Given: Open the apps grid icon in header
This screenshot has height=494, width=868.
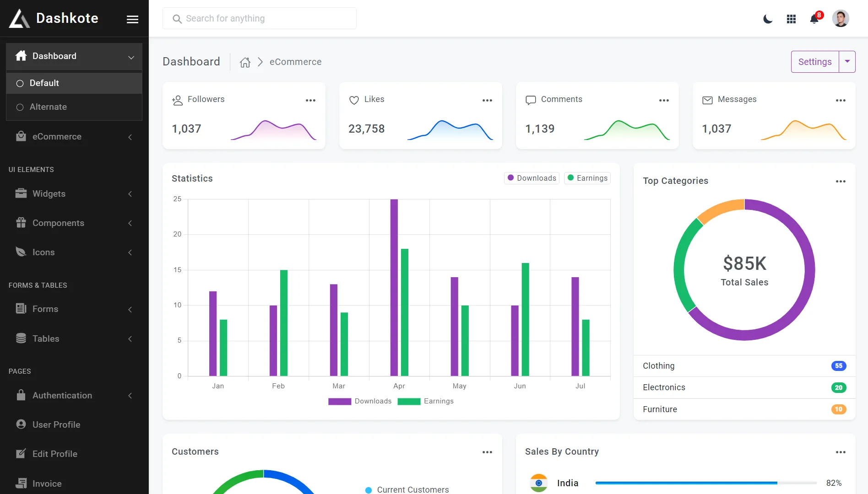Looking at the screenshot, I should [x=791, y=19].
